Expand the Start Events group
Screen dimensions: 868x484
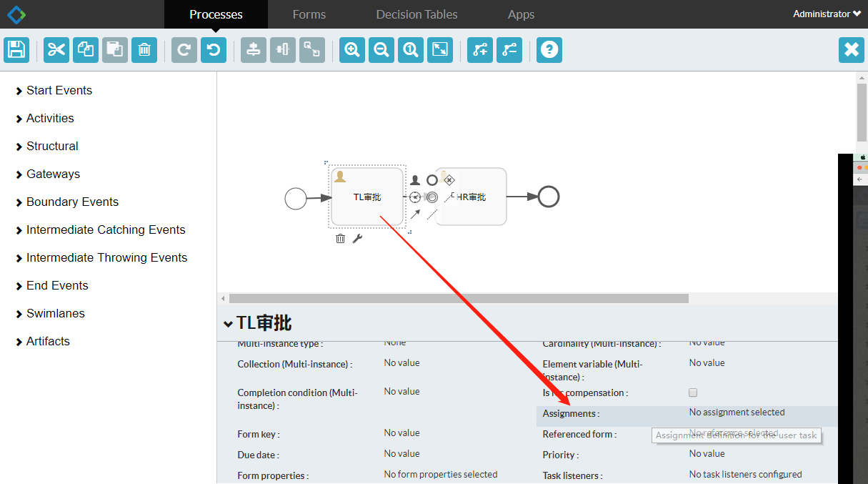(59, 90)
